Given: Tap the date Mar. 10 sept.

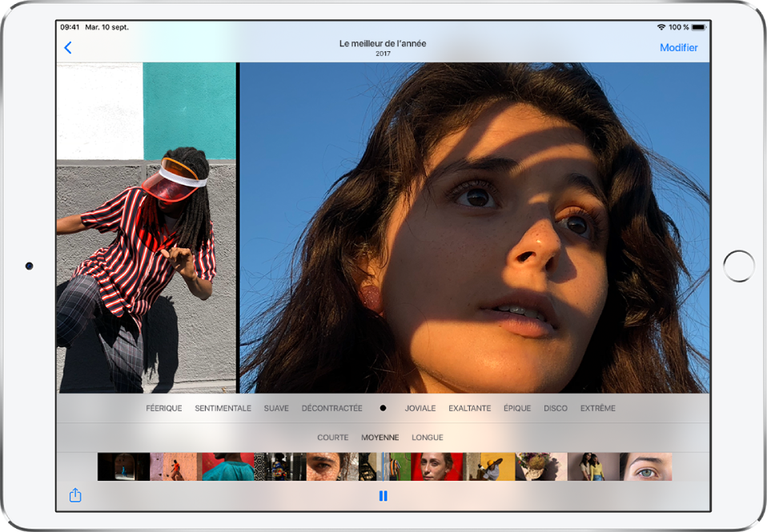Looking at the screenshot, I should (x=106, y=27).
